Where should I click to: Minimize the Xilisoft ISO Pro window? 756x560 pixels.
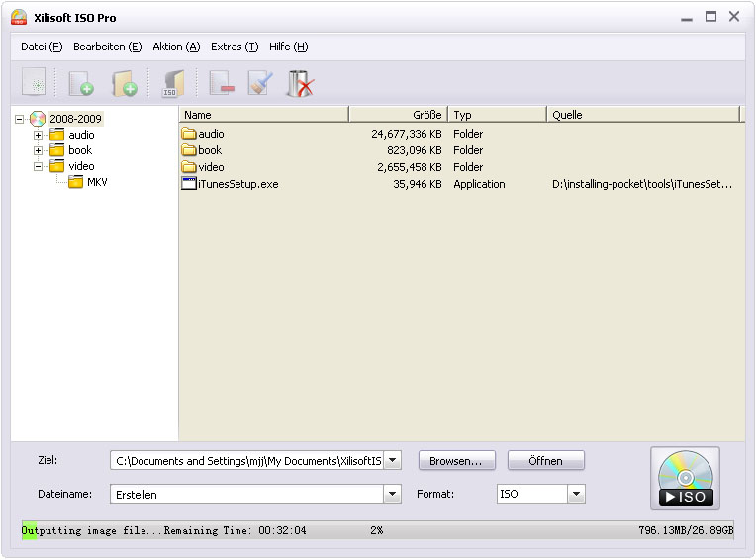click(x=687, y=18)
